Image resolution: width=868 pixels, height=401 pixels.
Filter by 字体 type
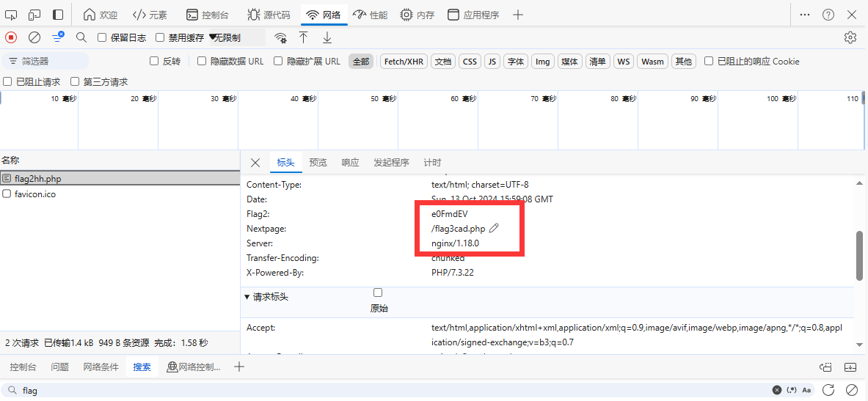(x=515, y=62)
